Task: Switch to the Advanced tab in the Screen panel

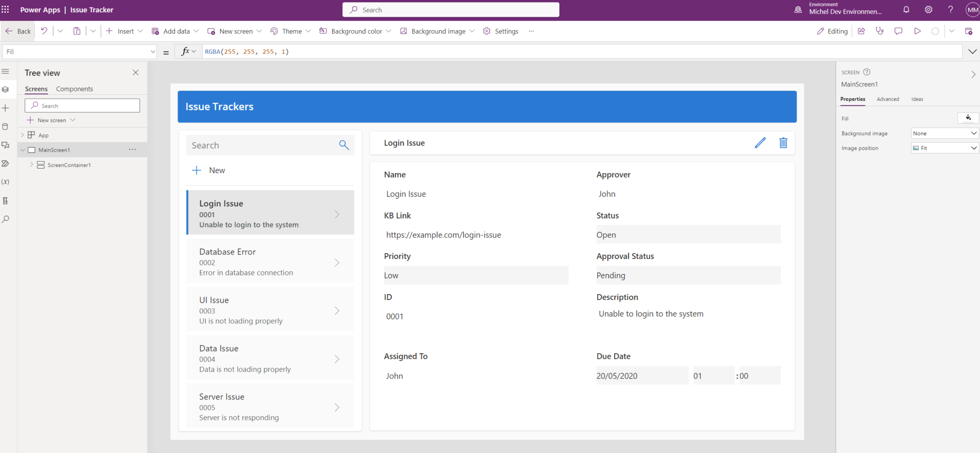Action: click(888, 99)
